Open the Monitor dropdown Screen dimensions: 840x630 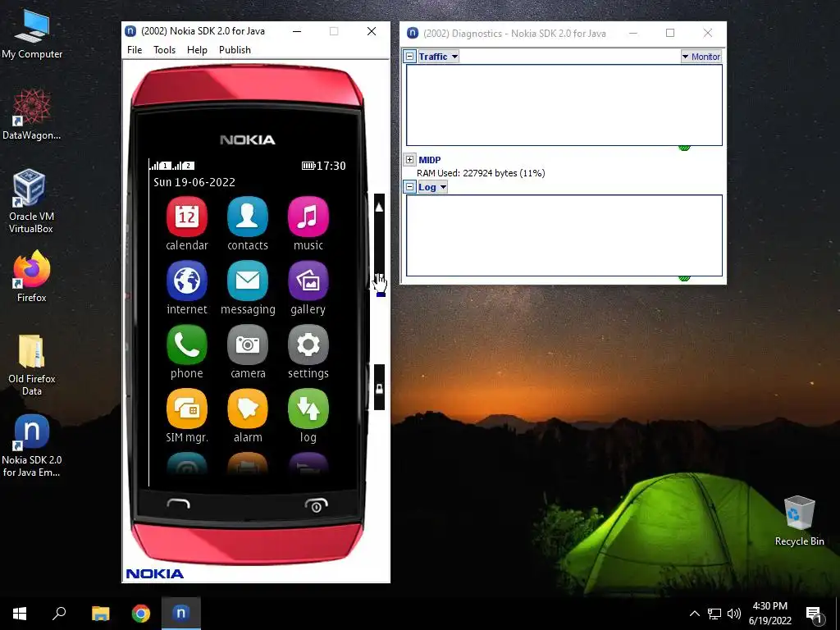701,57
